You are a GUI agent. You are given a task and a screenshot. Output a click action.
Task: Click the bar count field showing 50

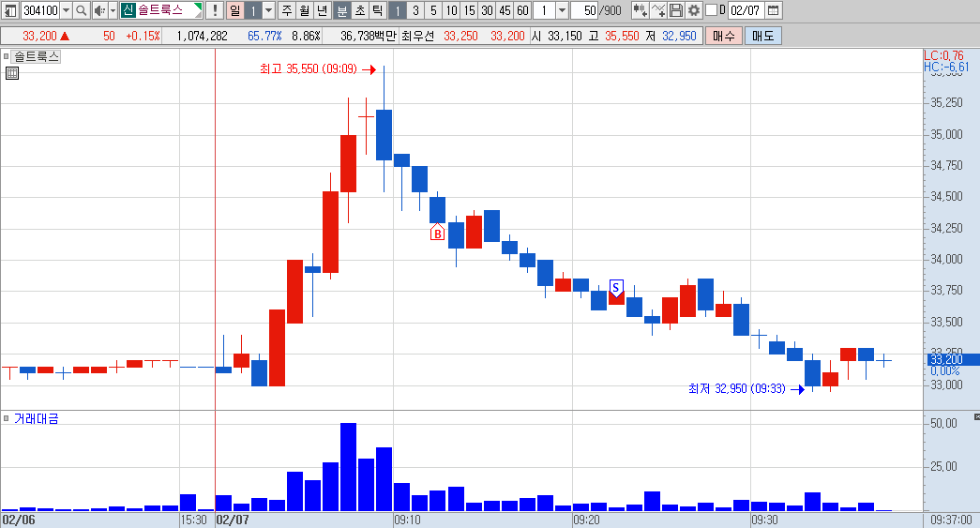(584, 10)
